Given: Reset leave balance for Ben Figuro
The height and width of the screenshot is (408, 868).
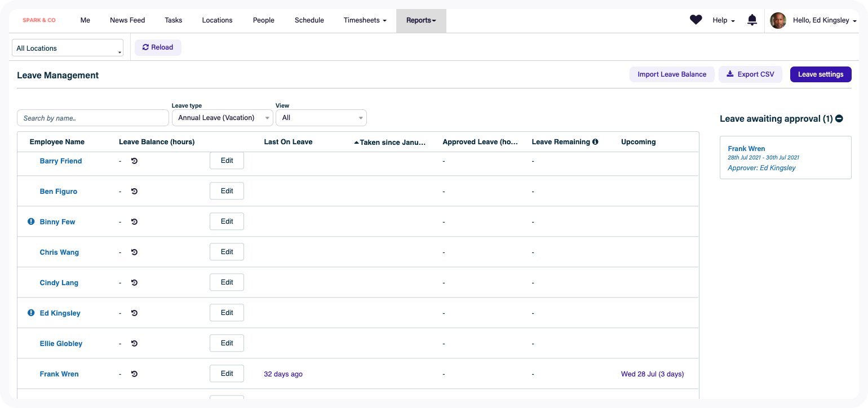Looking at the screenshot, I should [x=134, y=192].
